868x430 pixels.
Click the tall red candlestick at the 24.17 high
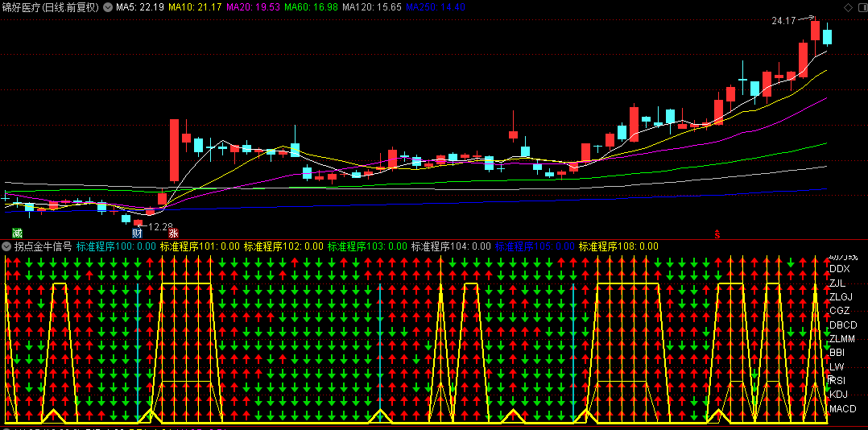pos(815,31)
